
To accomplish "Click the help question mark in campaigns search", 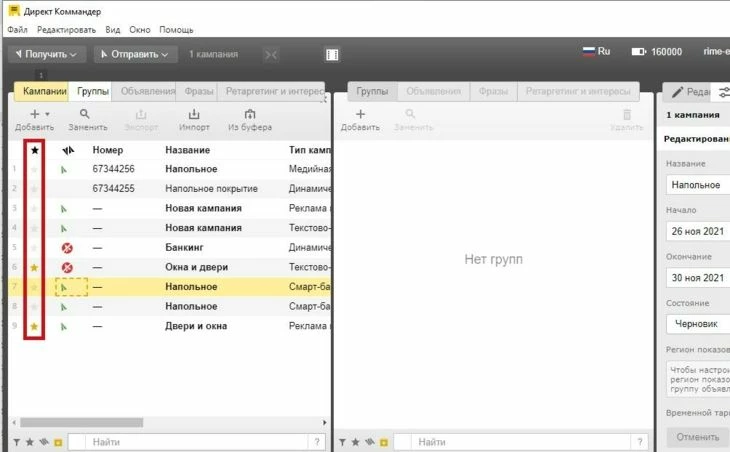I will (317, 442).
